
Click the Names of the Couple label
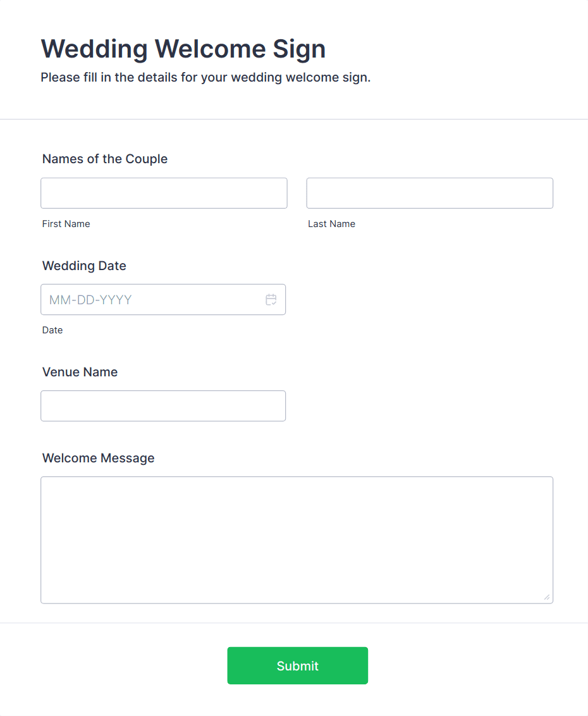point(104,159)
